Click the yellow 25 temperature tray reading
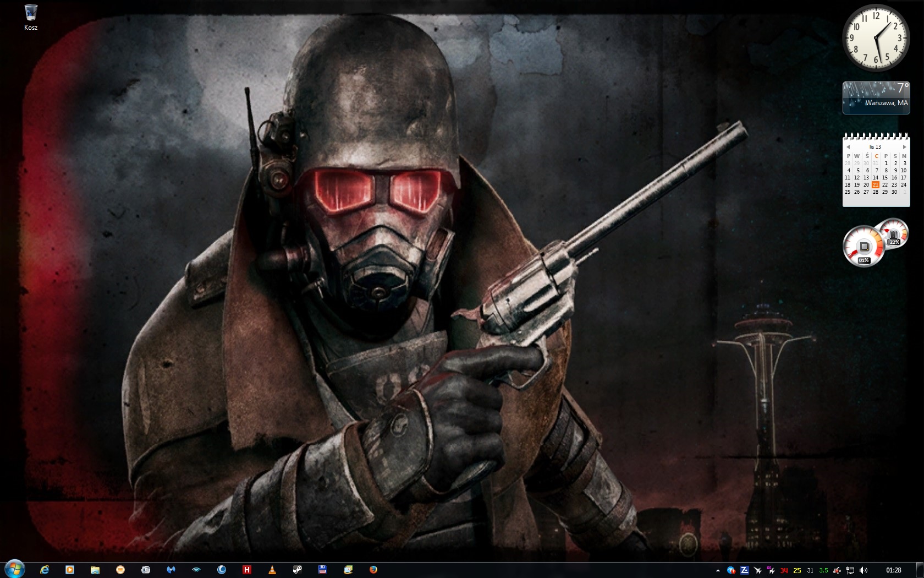The image size is (924, 578). click(x=798, y=570)
